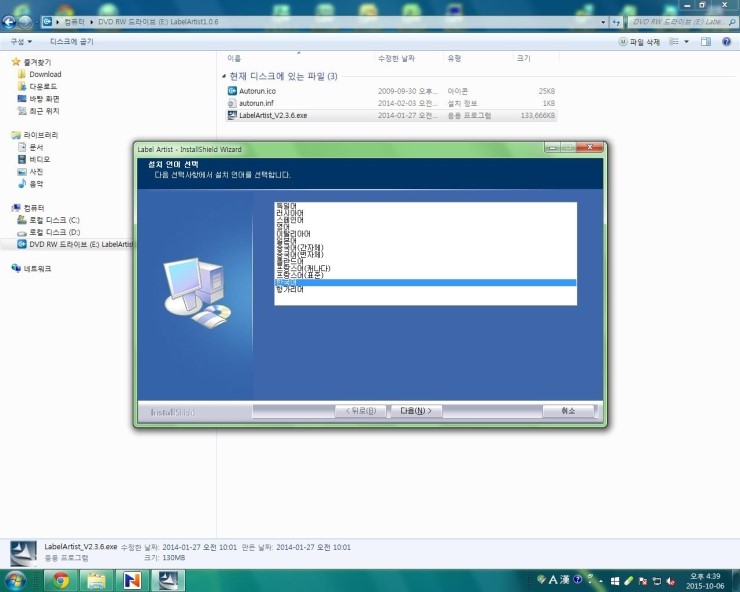740x592 pixels.
Task: Open the help icon in explorer toolbar
Action: click(728, 42)
